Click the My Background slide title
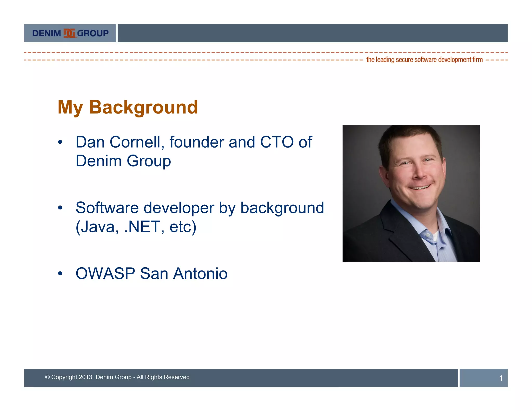The height and width of the screenshot is (411, 532). [128, 107]
